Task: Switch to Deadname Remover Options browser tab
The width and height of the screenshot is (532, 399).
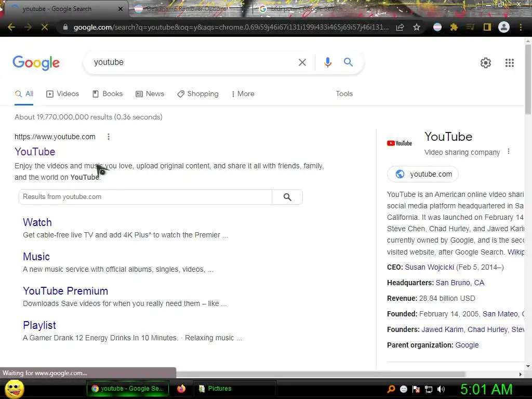Action: pos(187,9)
